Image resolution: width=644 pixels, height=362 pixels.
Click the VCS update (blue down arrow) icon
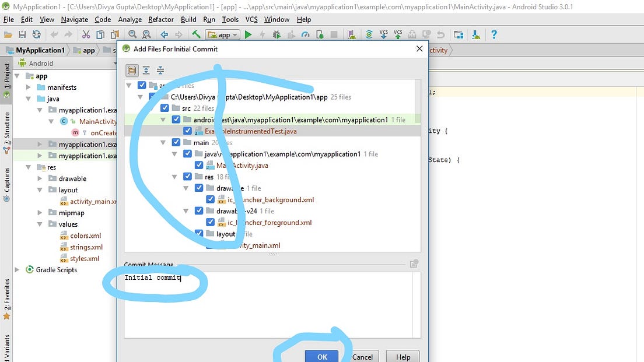[383, 34]
